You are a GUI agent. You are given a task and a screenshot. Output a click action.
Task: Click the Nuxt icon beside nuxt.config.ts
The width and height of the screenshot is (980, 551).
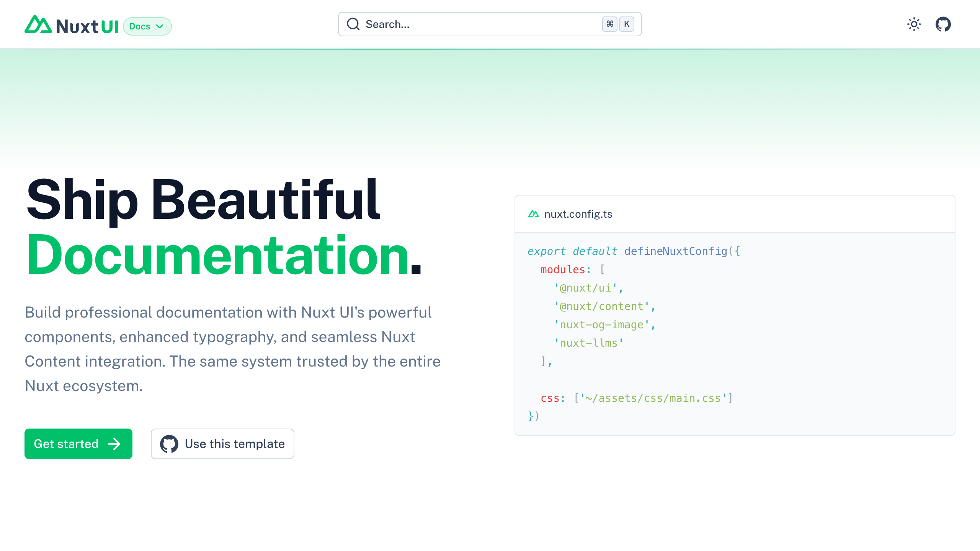tap(533, 214)
